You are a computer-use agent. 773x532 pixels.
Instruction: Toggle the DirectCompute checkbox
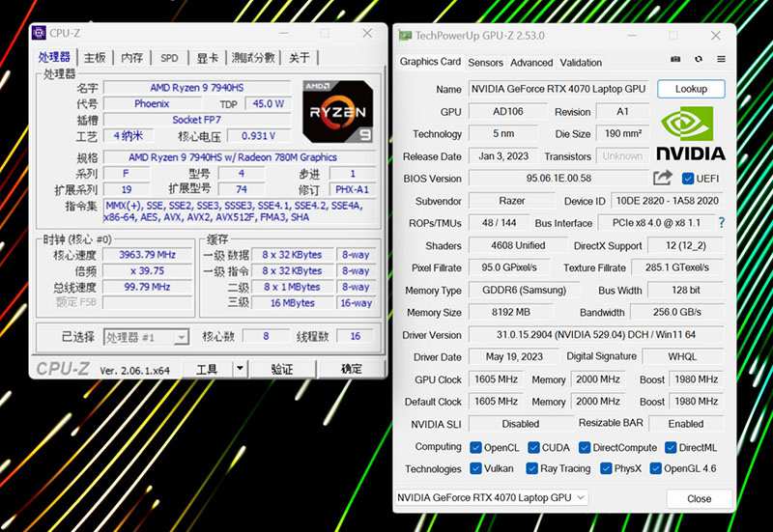pyautogui.click(x=585, y=447)
